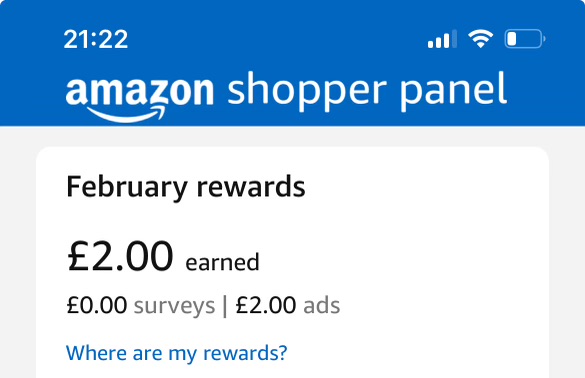
Task: Tap the battery level icon
Action: pyautogui.click(x=525, y=39)
